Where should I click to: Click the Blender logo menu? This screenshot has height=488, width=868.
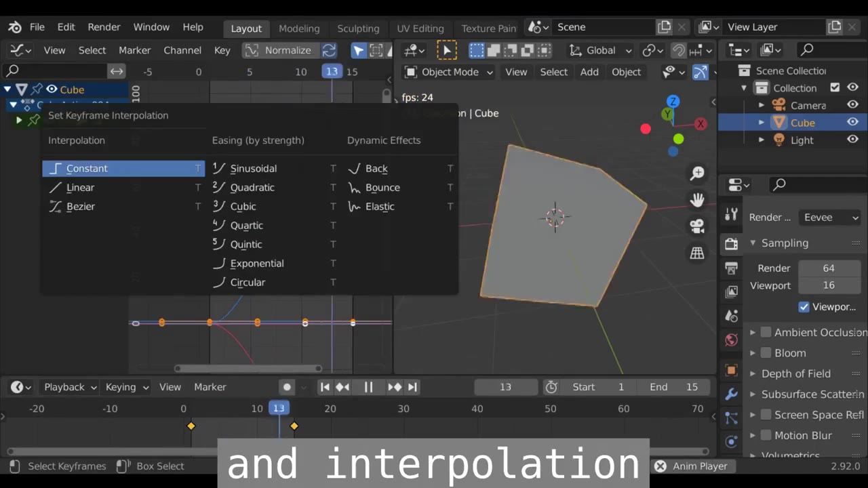coord(14,27)
